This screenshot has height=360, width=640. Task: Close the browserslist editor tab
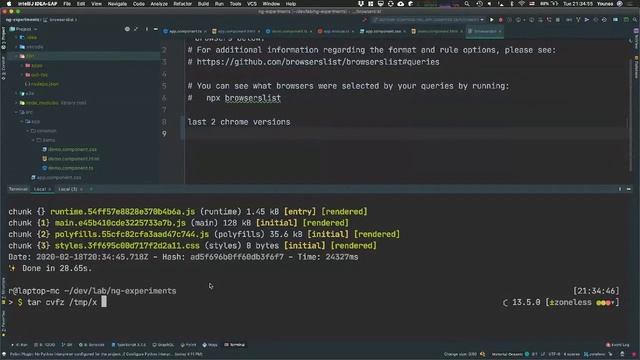(x=500, y=31)
